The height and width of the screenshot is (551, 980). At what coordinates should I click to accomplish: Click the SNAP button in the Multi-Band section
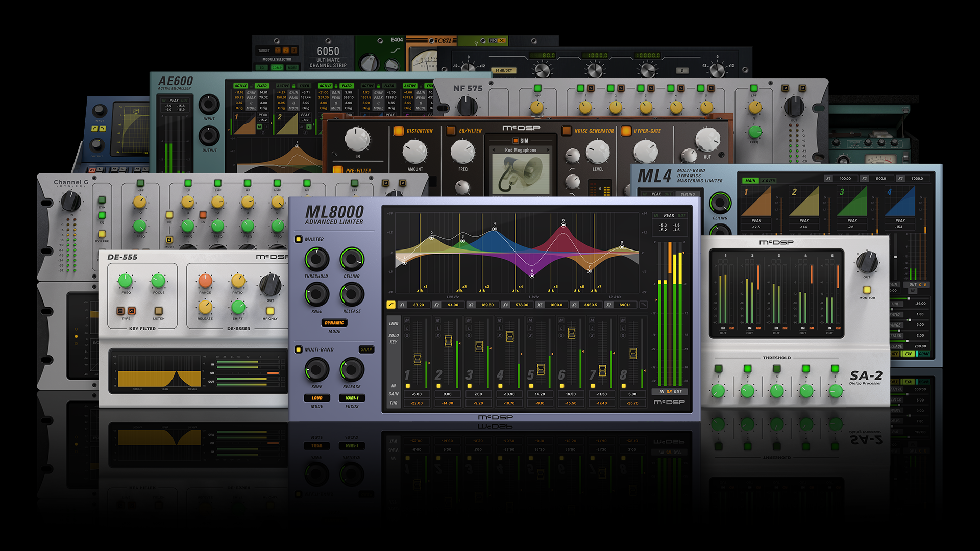[366, 349]
